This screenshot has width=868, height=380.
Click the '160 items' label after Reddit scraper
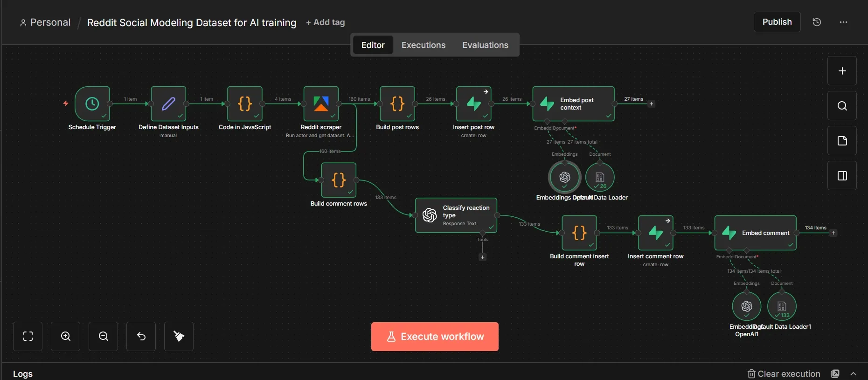point(359,99)
